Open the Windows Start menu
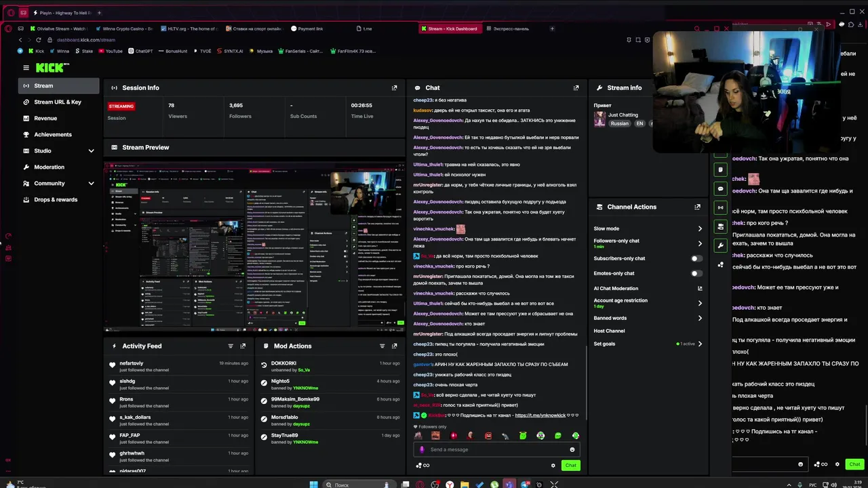 click(x=313, y=485)
